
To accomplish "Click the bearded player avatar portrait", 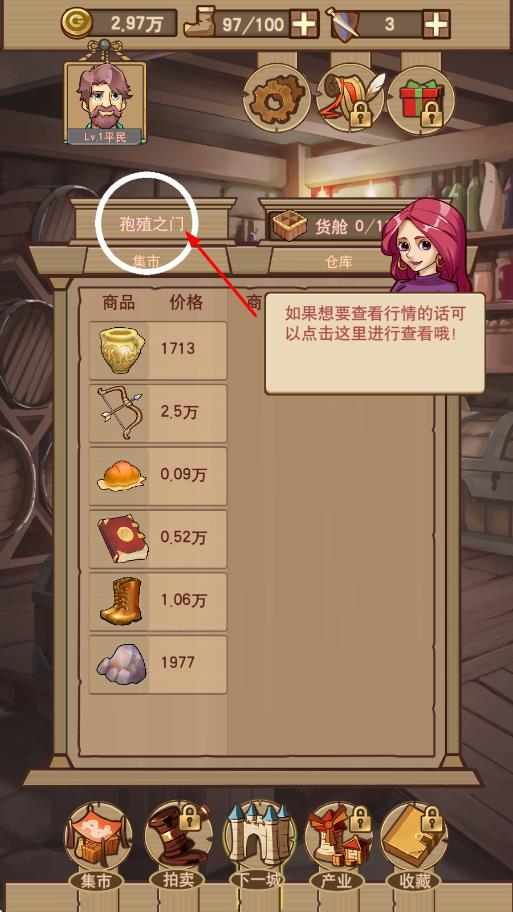I will coord(105,102).
